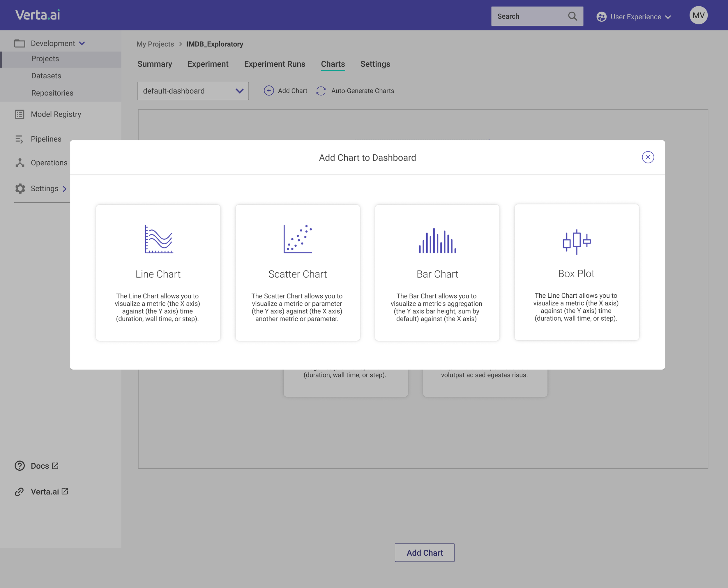Choose the Scatter Chart card title

click(298, 274)
